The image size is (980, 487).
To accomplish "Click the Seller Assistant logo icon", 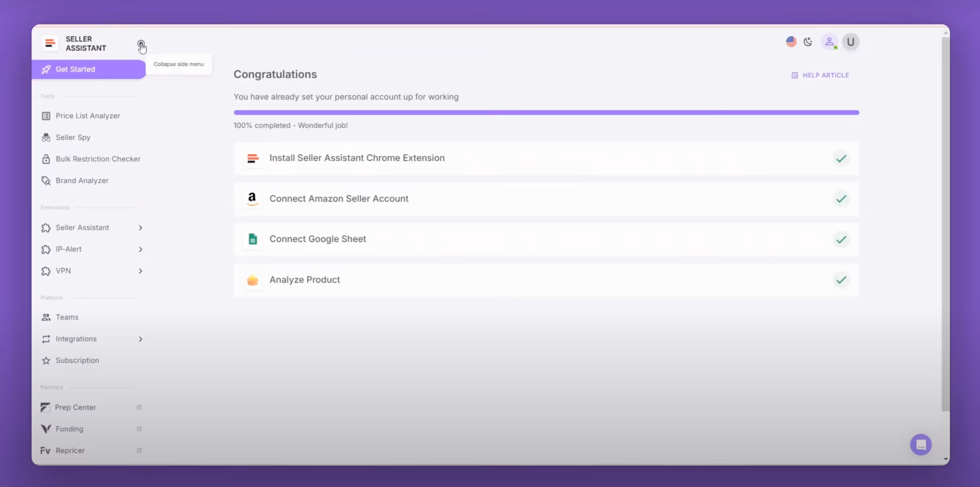I will click(x=50, y=43).
